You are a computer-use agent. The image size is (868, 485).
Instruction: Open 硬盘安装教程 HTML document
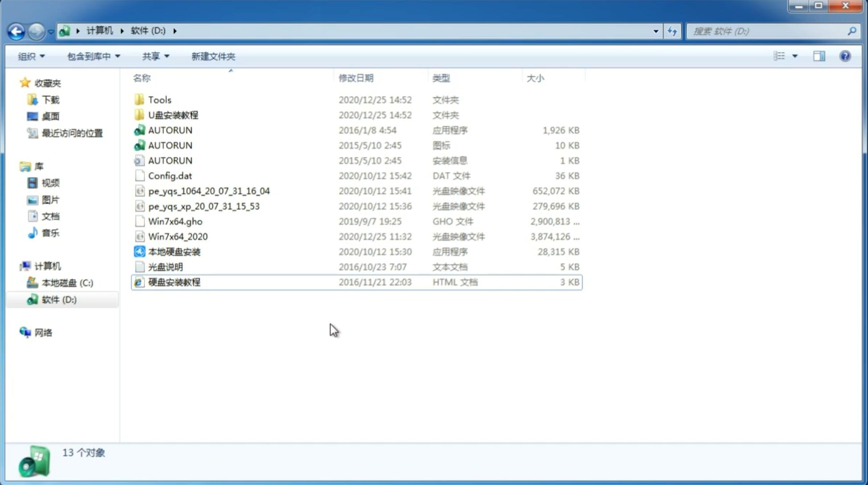173,282
